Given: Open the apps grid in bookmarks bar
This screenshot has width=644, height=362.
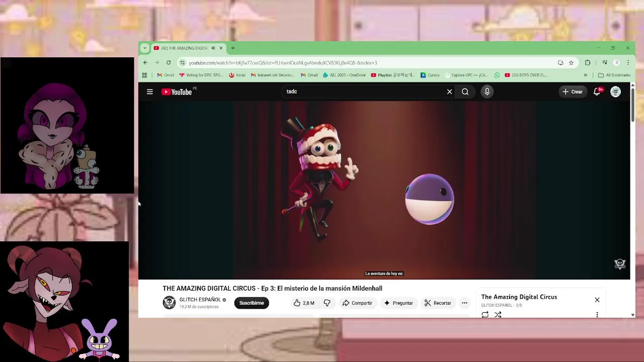Looking at the screenshot, I should [x=144, y=75].
